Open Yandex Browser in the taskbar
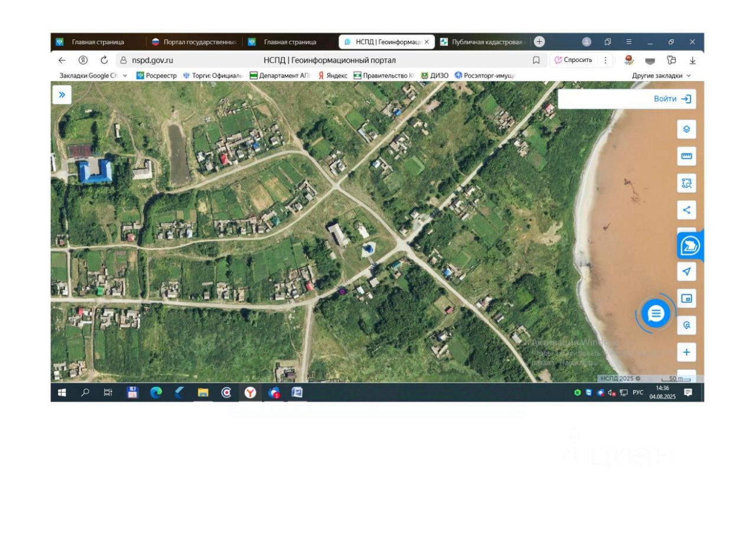Viewport: 756px width, 534px height. click(250, 392)
